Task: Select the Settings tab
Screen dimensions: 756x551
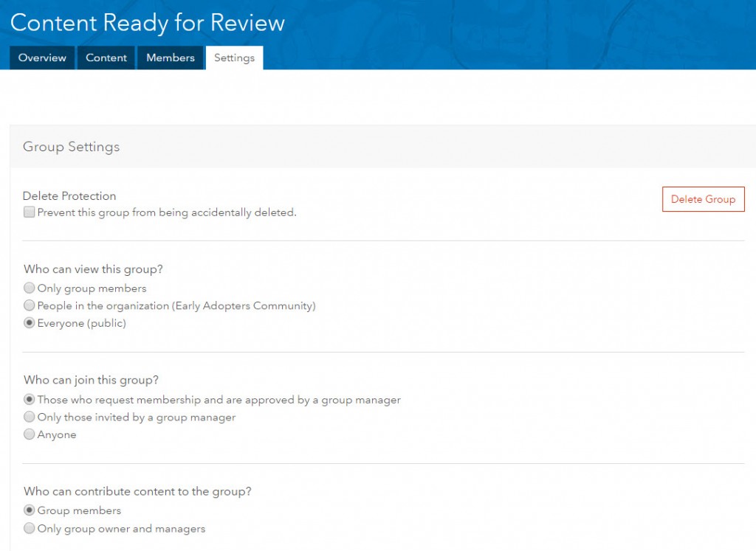Action: [234, 58]
